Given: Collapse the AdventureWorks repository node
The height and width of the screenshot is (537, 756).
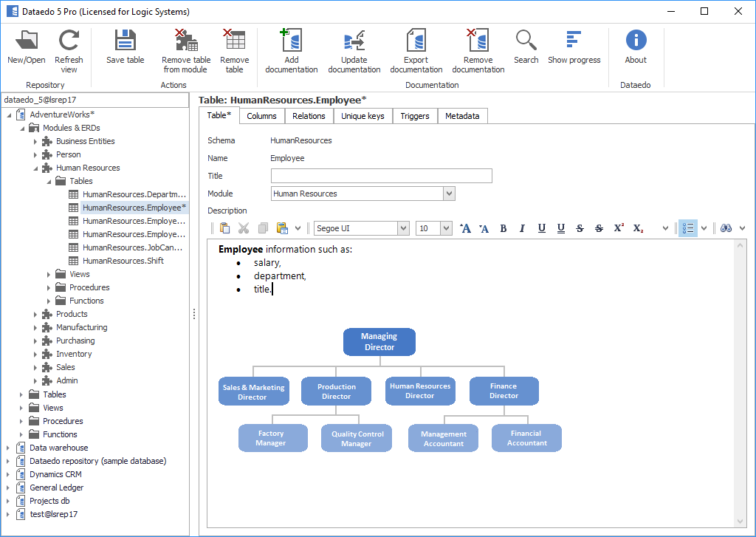Looking at the screenshot, I should 9,114.
